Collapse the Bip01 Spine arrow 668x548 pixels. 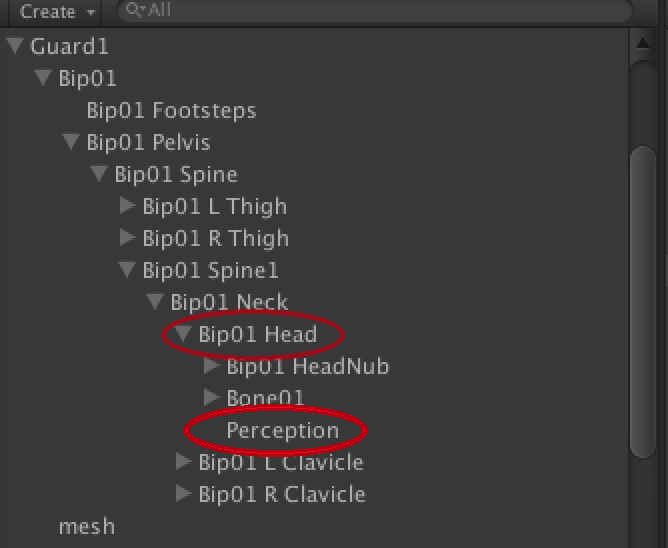point(99,174)
